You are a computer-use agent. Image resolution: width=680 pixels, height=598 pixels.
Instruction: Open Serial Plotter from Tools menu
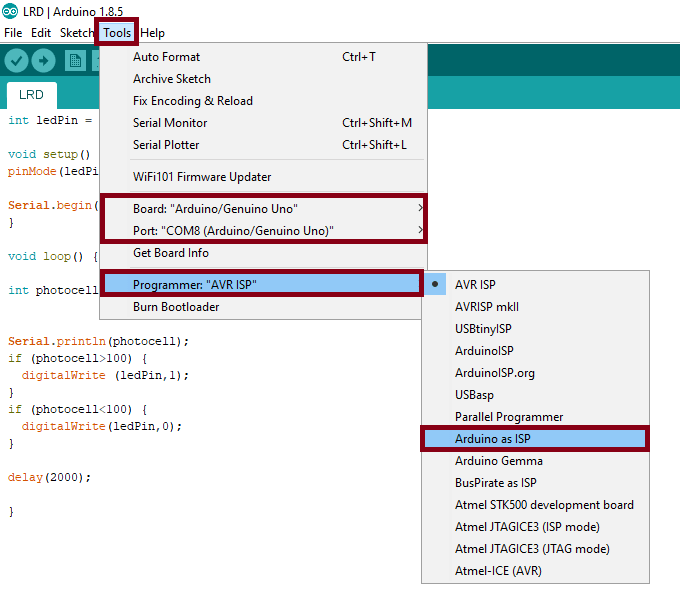point(263,145)
